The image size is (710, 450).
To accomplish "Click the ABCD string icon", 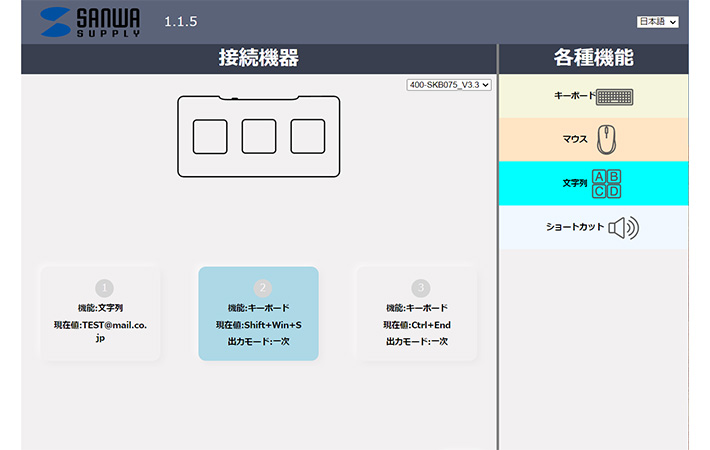I will pos(606,184).
